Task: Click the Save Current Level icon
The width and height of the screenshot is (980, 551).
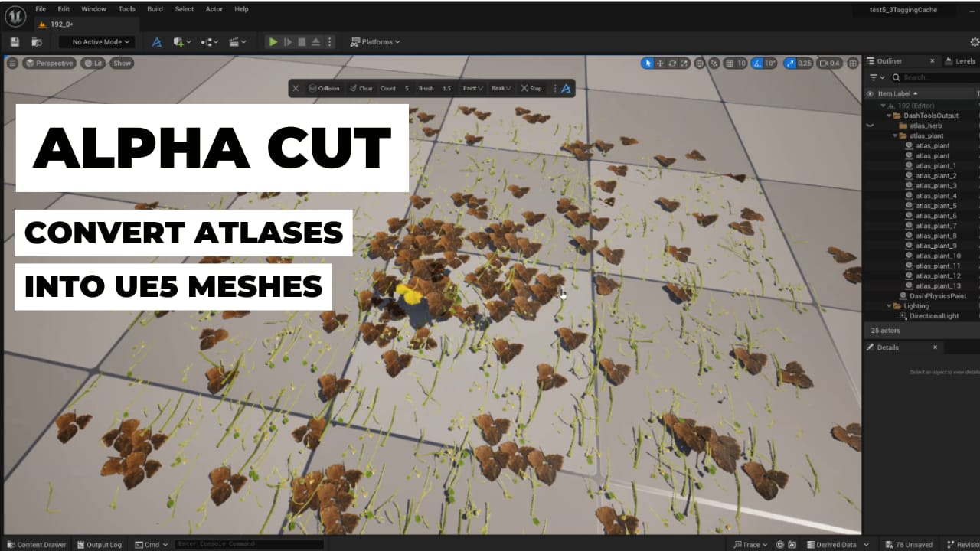Action: pos(14,41)
